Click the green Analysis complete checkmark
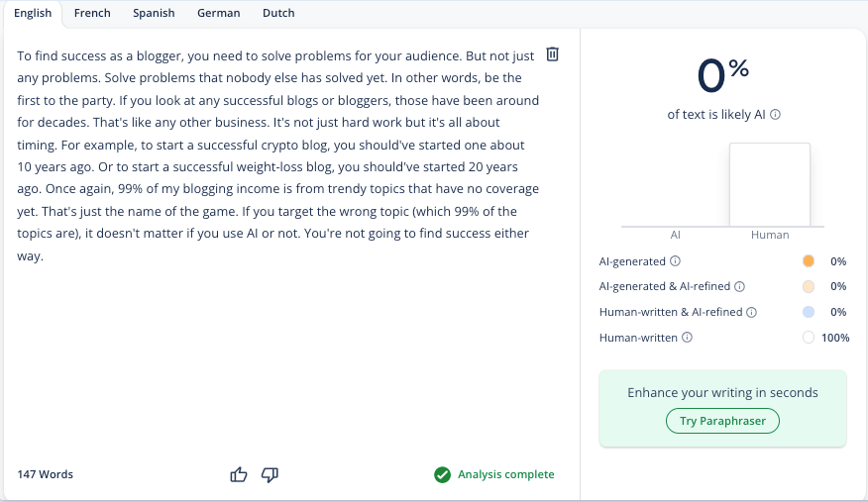The image size is (868, 502). 442,474
